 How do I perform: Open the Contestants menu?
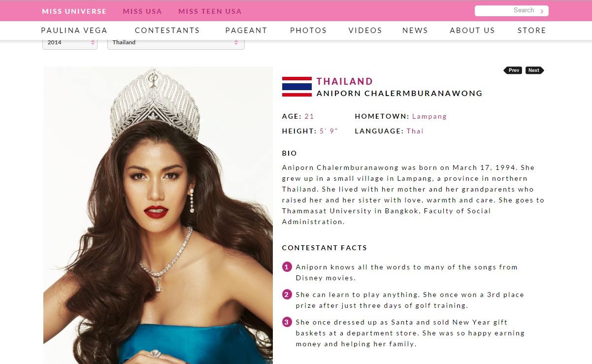[167, 30]
